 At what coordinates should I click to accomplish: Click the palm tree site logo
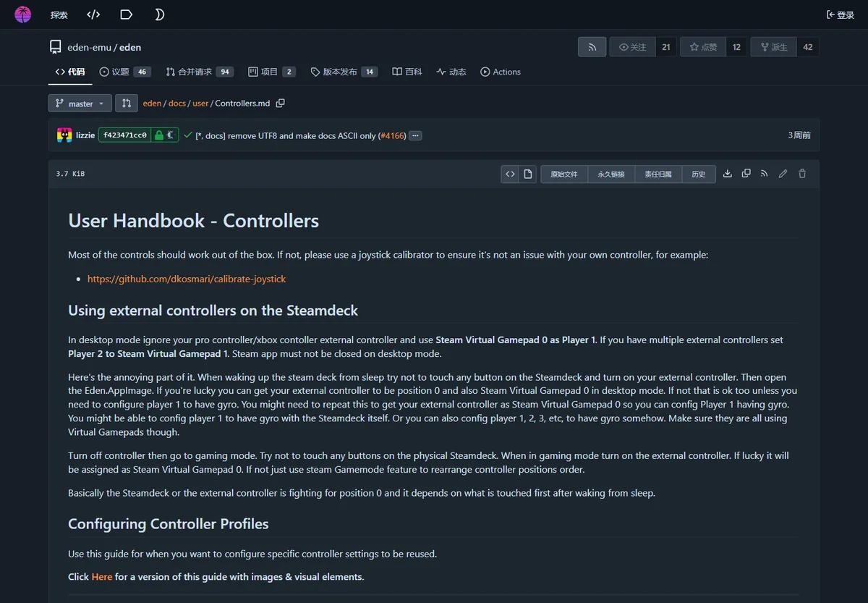[23, 14]
